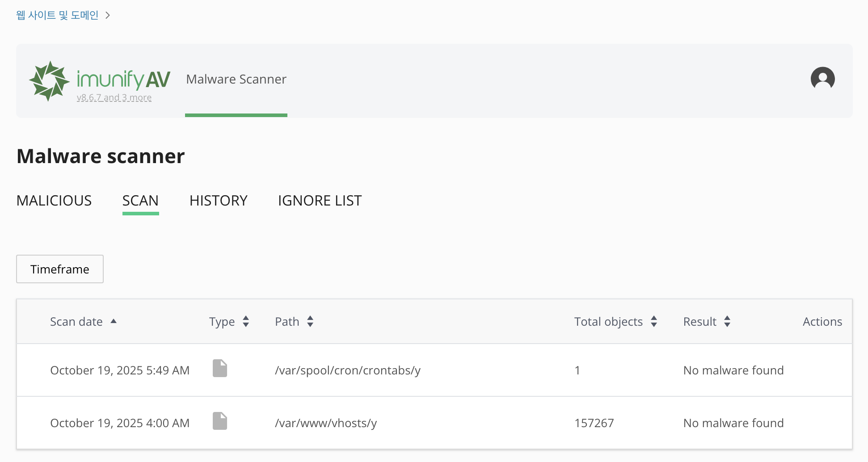Select the SCAN tab
Viewport: 868px width, 462px height.
(140, 201)
